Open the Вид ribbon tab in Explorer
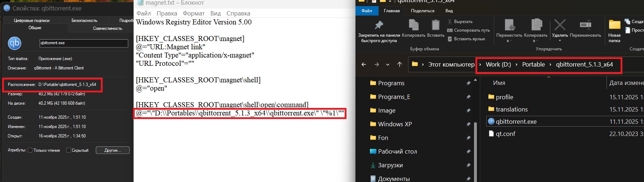Image resolution: width=644 pixels, height=182 pixels. tap(449, 11)
